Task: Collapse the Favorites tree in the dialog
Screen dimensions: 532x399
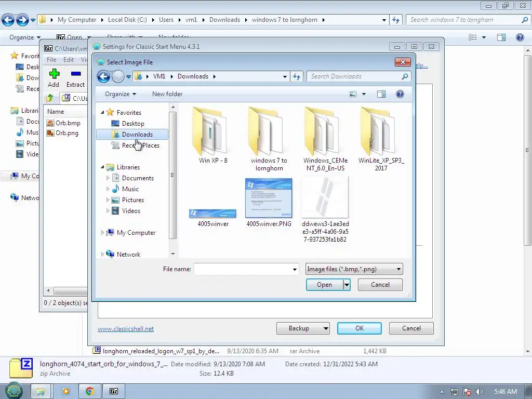Action: pyautogui.click(x=102, y=112)
